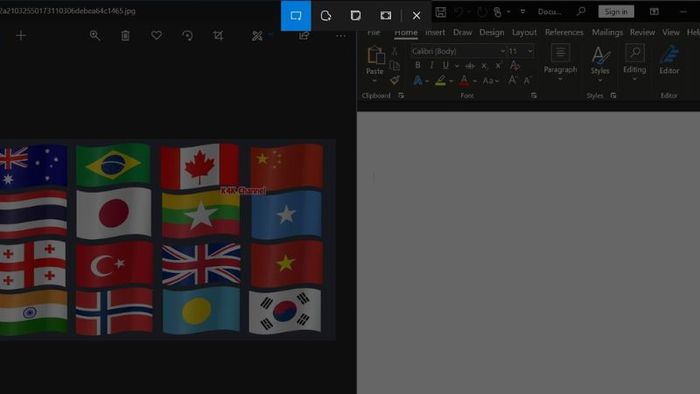The height and width of the screenshot is (394, 700).
Task: Open Clipboard pane dialog launcher
Action: pyautogui.click(x=401, y=95)
